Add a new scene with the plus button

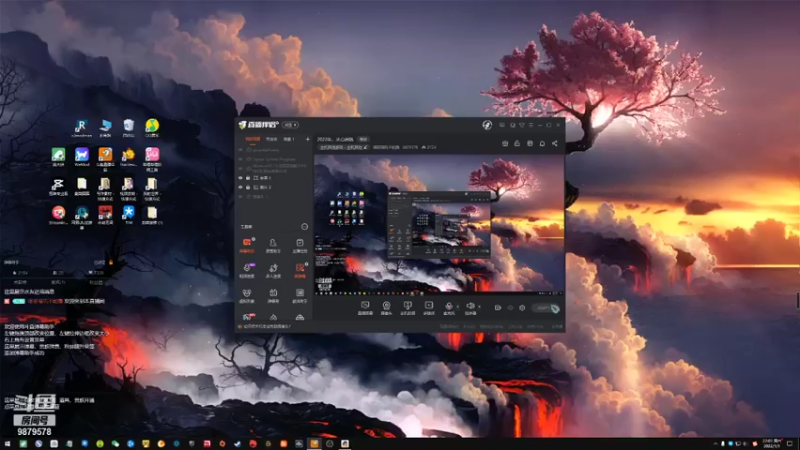(307, 139)
